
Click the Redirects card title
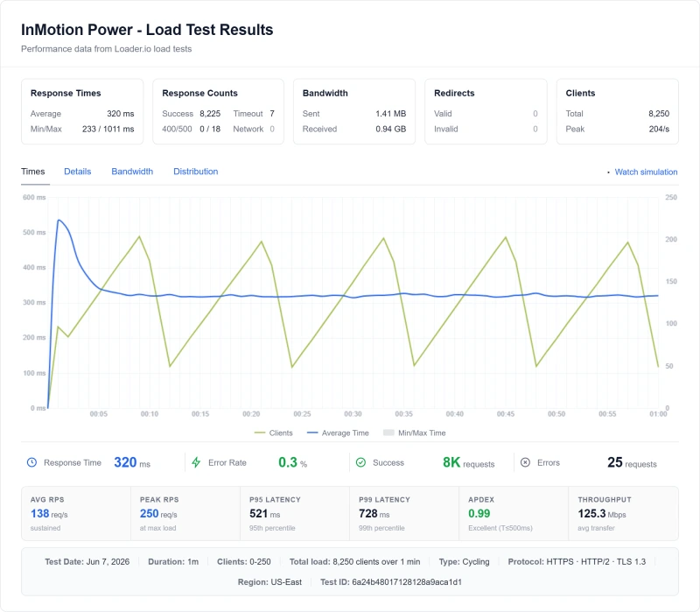click(454, 94)
